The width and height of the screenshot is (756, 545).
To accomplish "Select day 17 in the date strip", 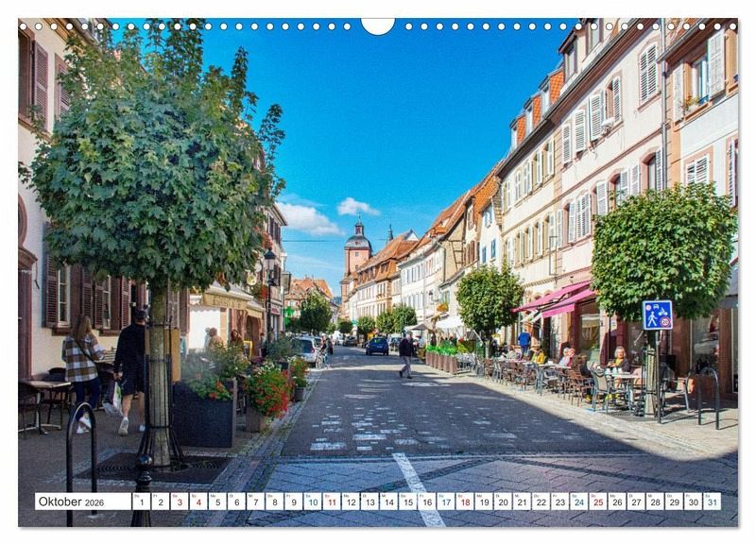I will (x=445, y=502).
